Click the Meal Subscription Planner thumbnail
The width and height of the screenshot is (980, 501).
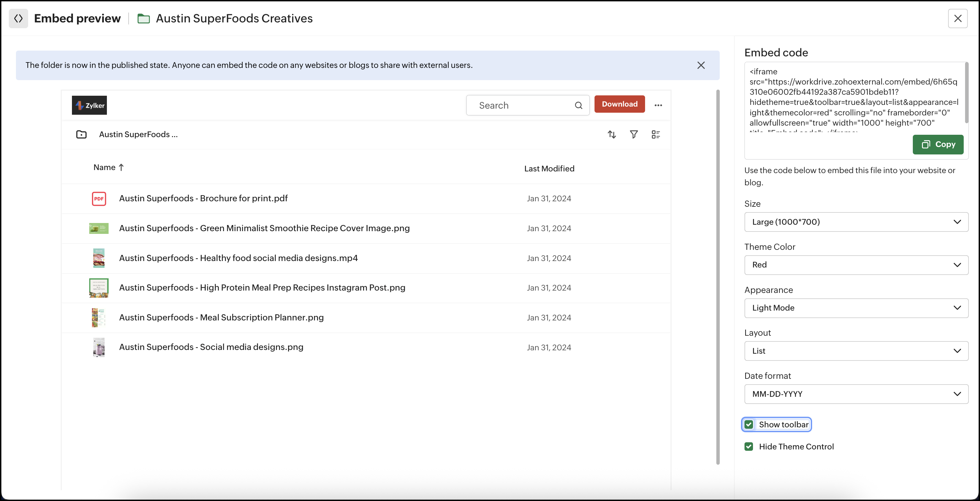[99, 318]
